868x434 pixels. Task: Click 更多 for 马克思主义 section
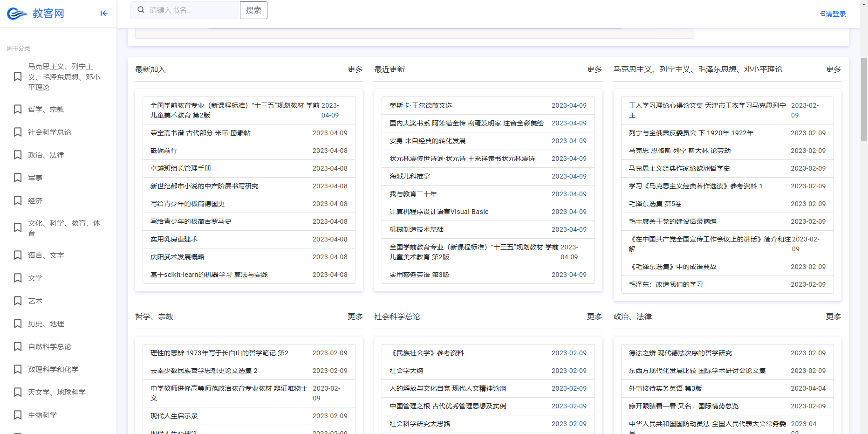[x=834, y=69]
